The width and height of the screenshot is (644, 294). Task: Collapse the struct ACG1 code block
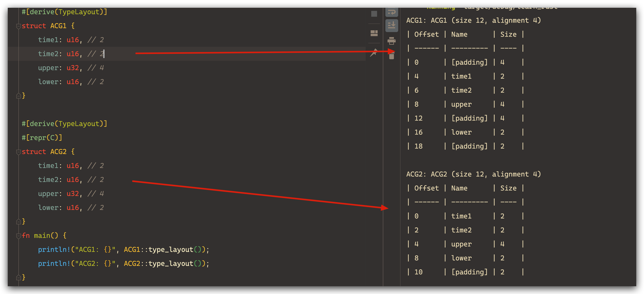(x=18, y=26)
